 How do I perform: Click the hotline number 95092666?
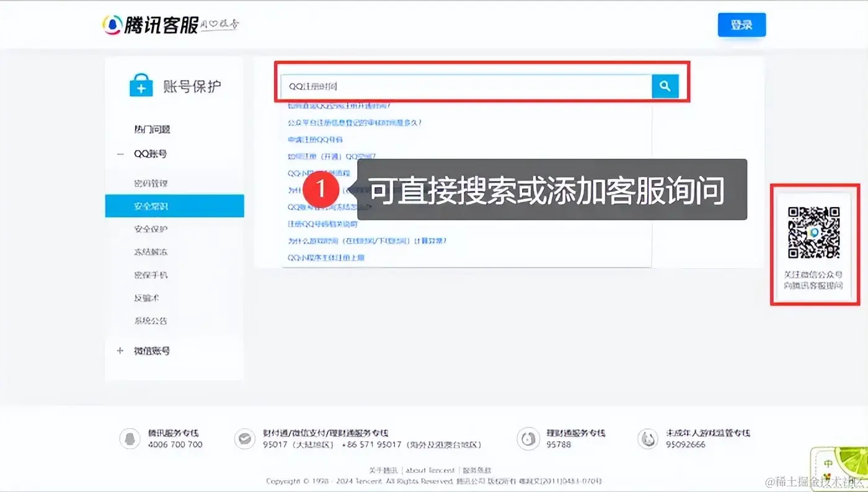686,444
